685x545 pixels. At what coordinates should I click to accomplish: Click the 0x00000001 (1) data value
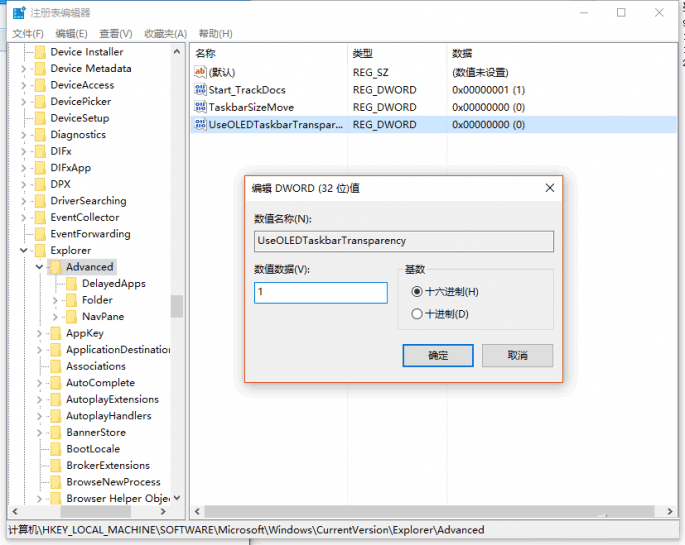(488, 90)
